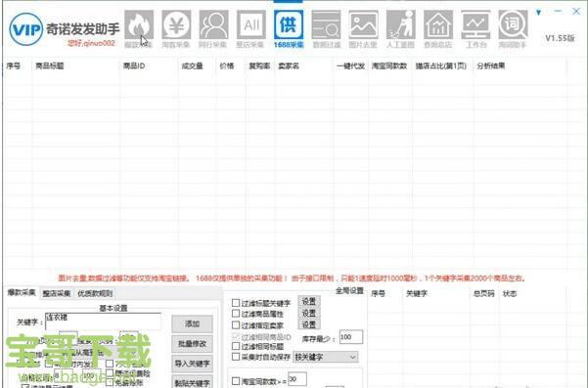Screen dimensions: 588x388
Task: Click the 库存最少 field showing 100
Action: point(351,337)
